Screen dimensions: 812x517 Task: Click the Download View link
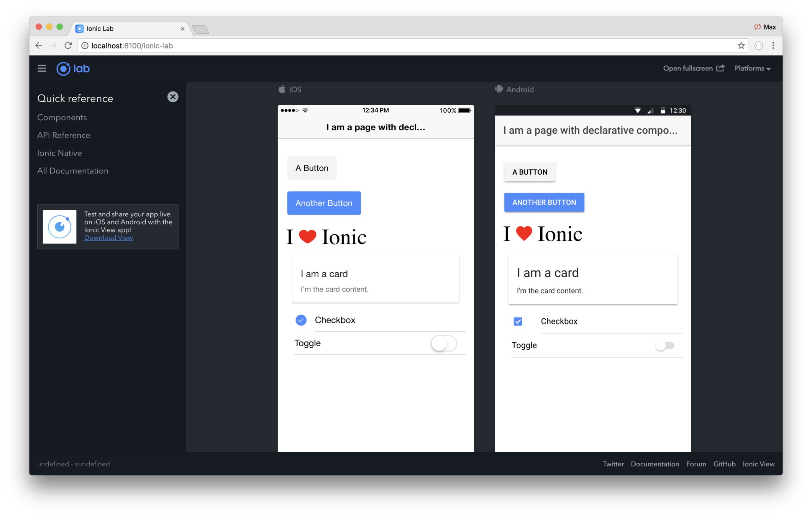108,238
